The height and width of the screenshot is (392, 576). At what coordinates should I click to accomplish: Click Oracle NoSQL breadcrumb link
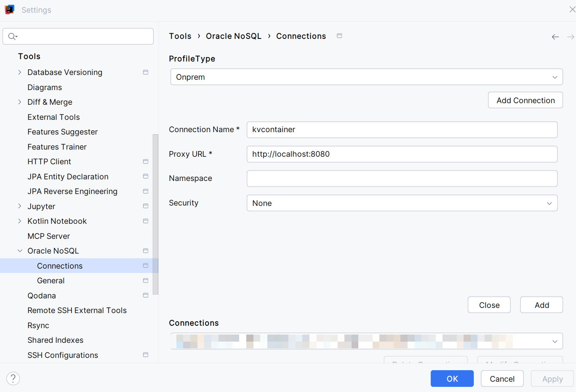pos(234,36)
